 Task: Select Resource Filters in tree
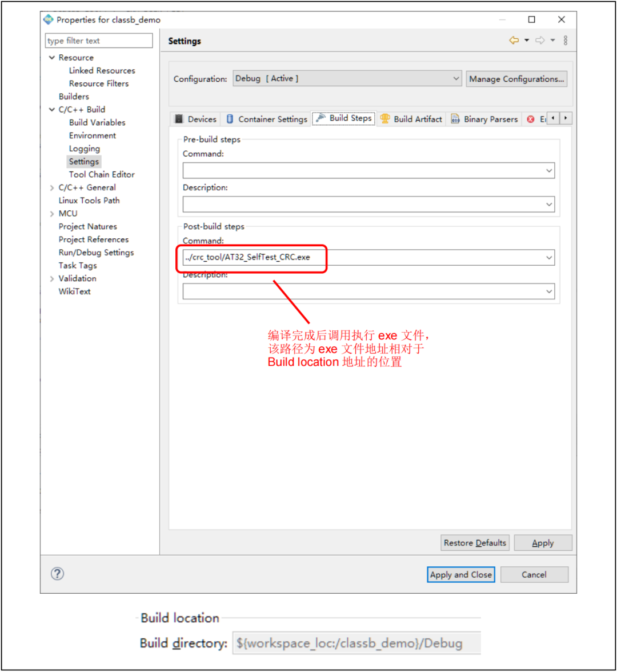point(98,83)
